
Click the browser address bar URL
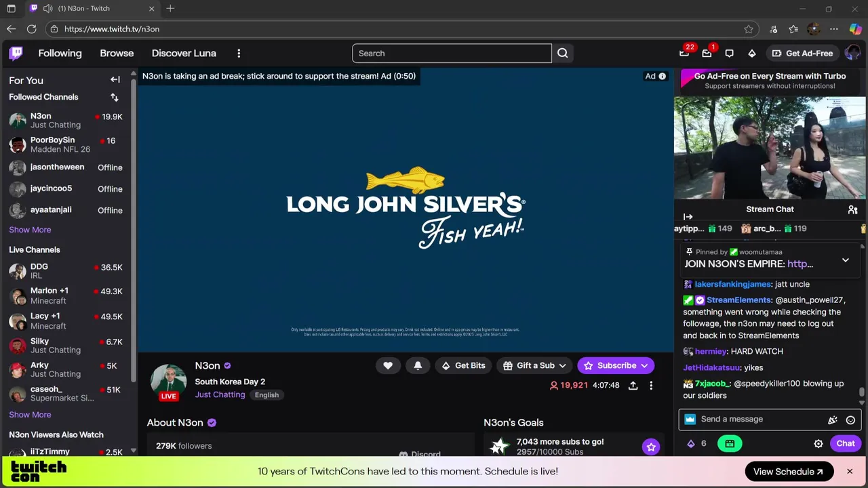(112, 29)
